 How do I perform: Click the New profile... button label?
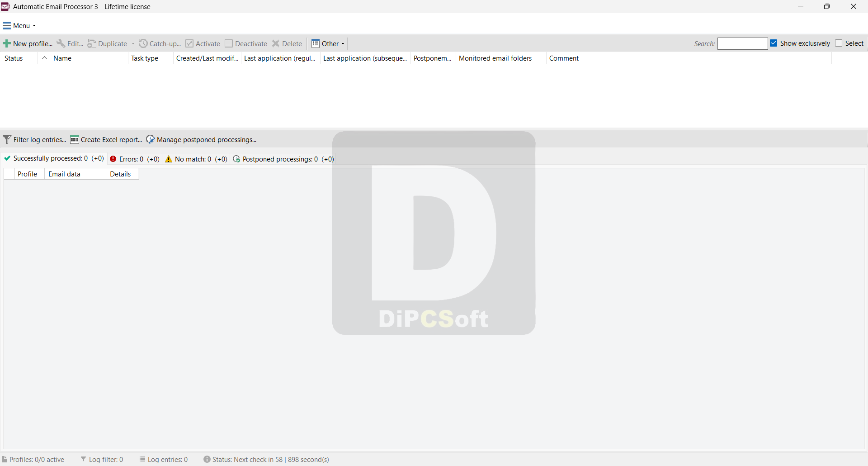(x=33, y=44)
